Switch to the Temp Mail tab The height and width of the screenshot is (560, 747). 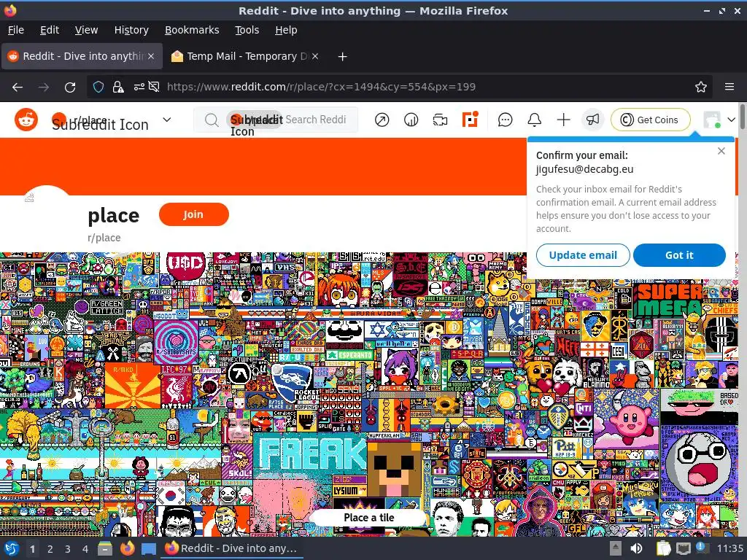(x=247, y=56)
